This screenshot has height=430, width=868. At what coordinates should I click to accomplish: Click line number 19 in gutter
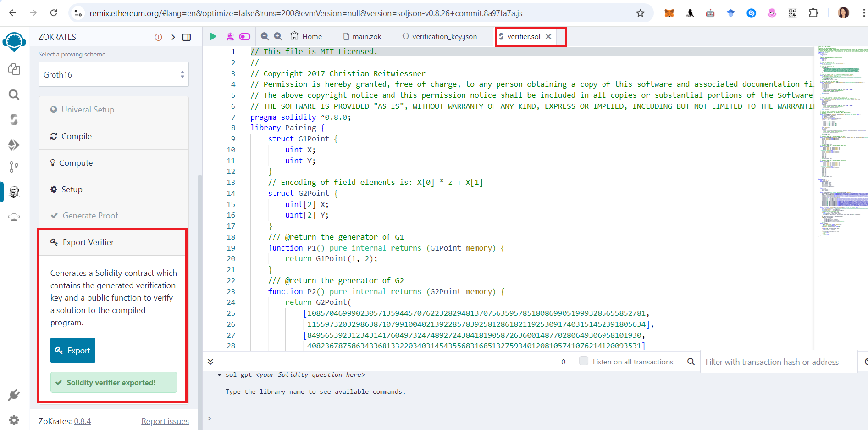pos(231,248)
